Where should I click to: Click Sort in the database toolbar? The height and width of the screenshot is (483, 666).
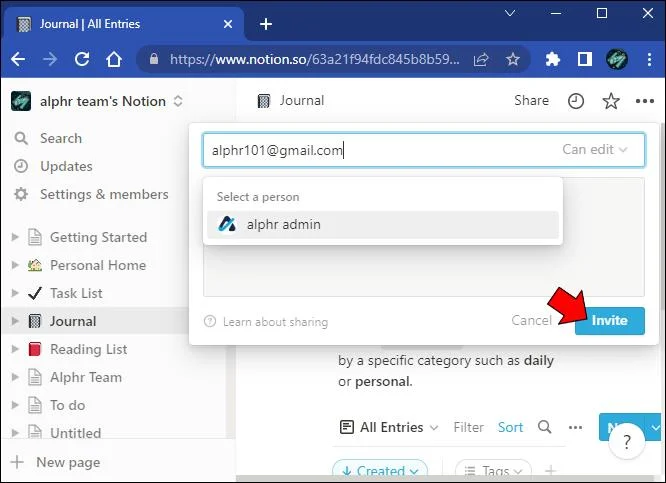point(510,427)
